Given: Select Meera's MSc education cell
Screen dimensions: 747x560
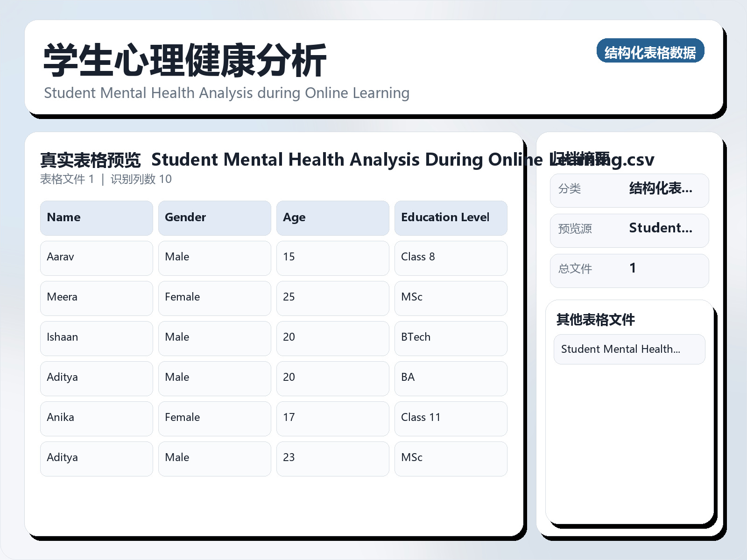Looking at the screenshot, I should (x=451, y=298).
